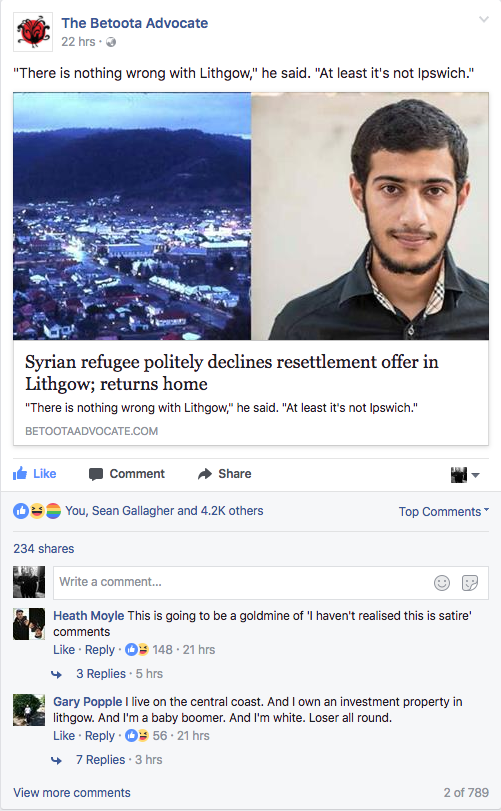The image size is (501, 811).
Task: Expand the 7 Replies thread
Action: click(x=100, y=759)
